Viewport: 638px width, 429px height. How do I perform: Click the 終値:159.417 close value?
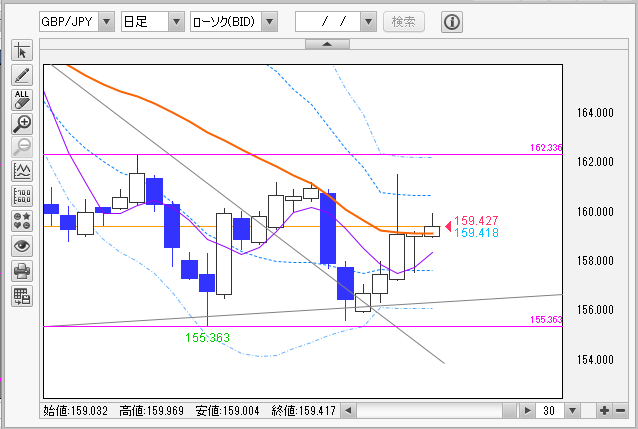pos(303,411)
